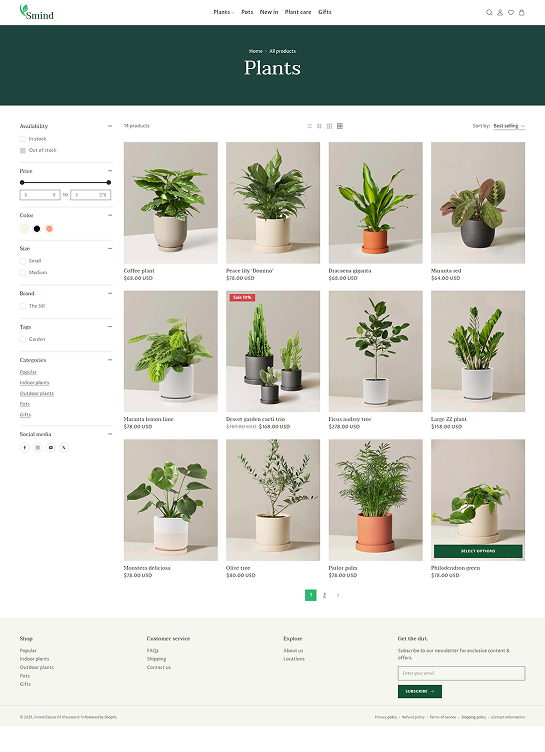Open the wishlist heart icon
The image size is (545, 752).
511,12
